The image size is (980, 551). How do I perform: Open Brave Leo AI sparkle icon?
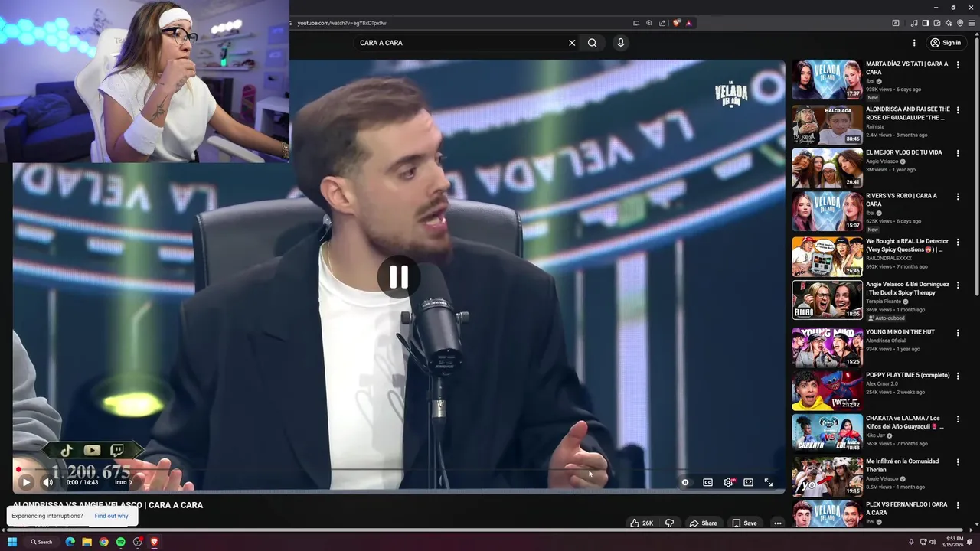click(948, 23)
